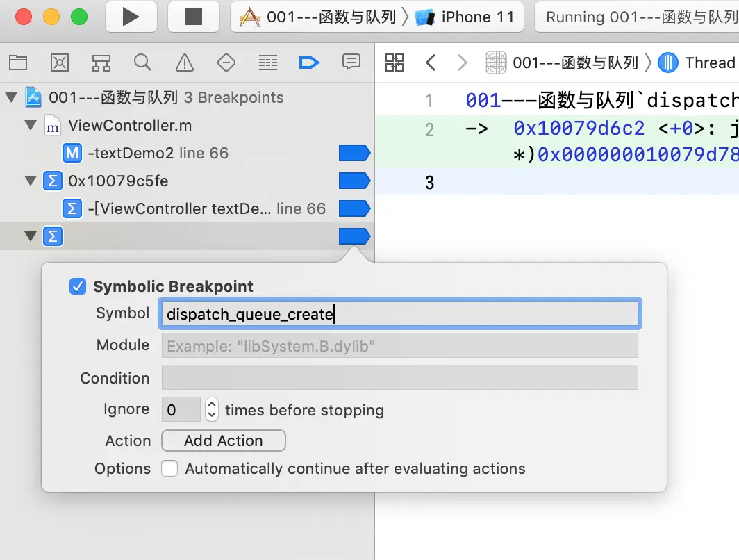This screenshot has height=560, width=739.
Task: Click the Stop button in toolbar
Action: 193,17
